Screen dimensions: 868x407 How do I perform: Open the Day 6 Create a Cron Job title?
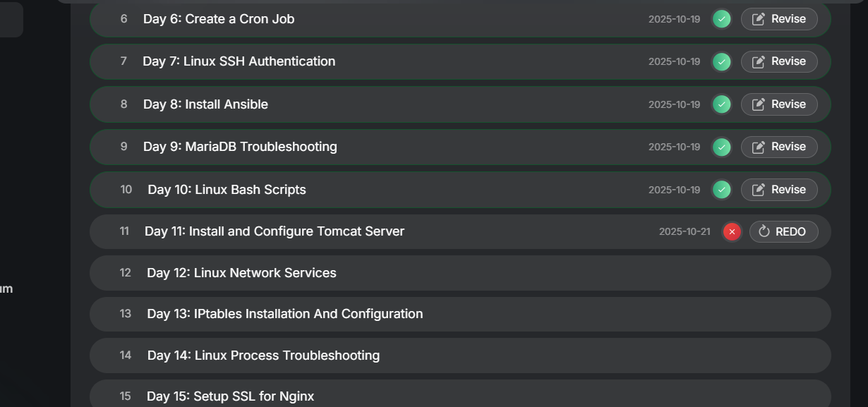(x=219, y=19)
